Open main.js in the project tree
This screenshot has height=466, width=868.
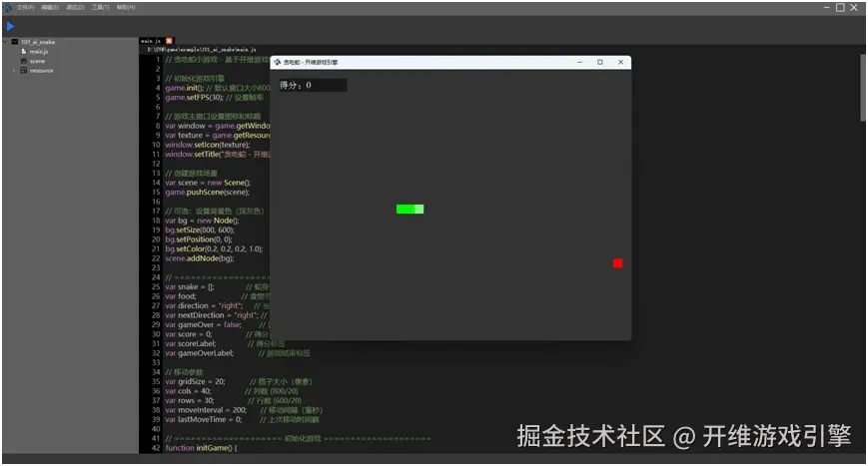(39, 52)
